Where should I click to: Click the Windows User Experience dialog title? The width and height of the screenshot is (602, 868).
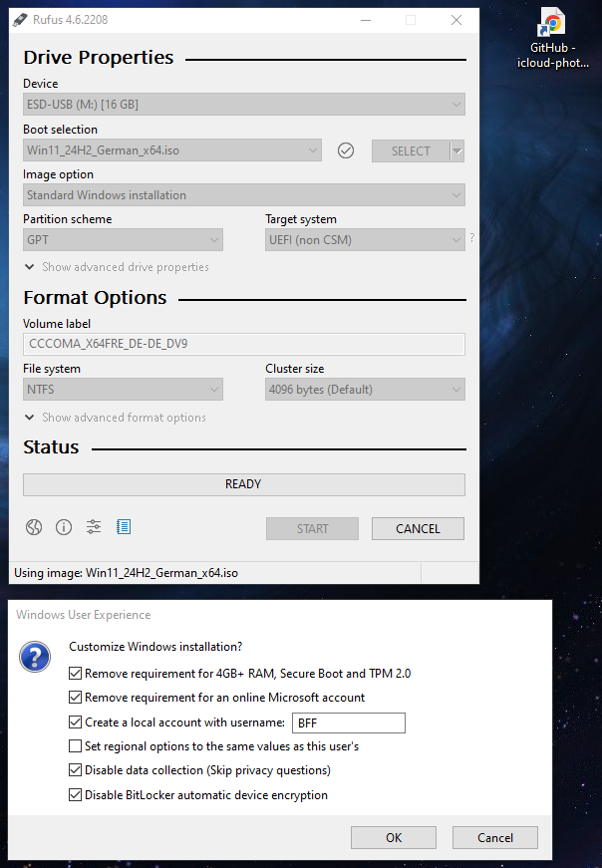click(83, 615)
